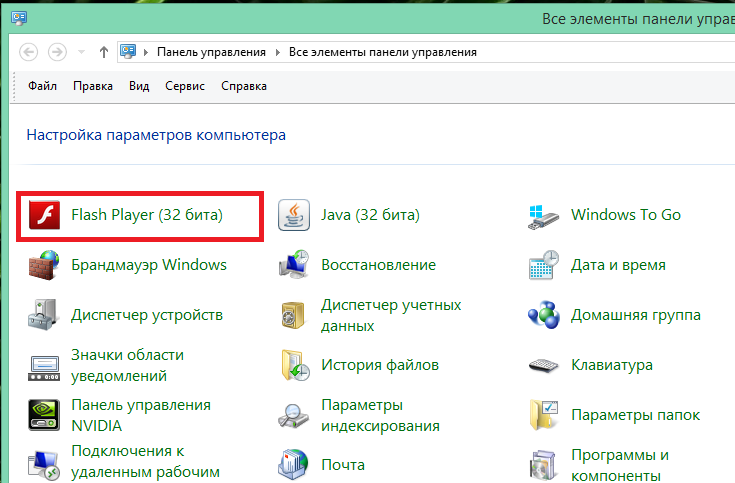The width and height of the screenshot is (735, 483).
Task: Click the Control Panel icon in title bar
Action: (x=19, y=18)
